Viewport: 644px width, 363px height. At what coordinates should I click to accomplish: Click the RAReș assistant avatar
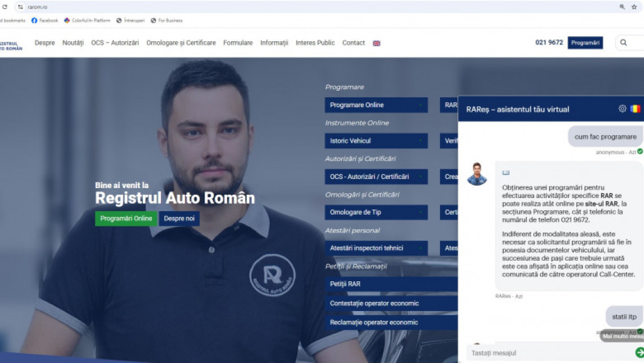pos(477,174)
